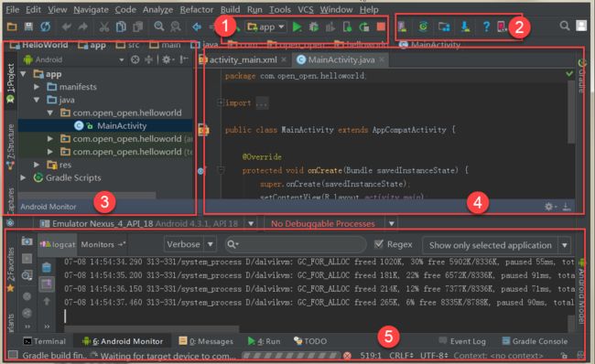
Task: Open the Event Log
Action: 462,341
